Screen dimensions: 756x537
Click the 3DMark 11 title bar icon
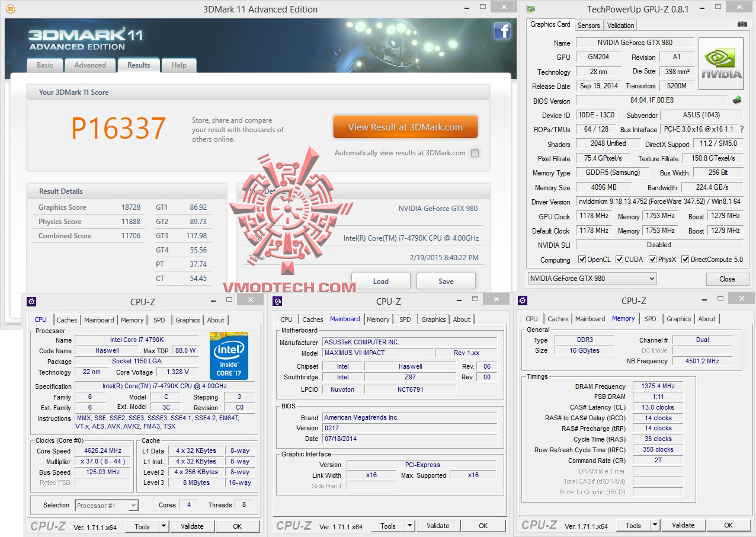(x=10, y=9)
